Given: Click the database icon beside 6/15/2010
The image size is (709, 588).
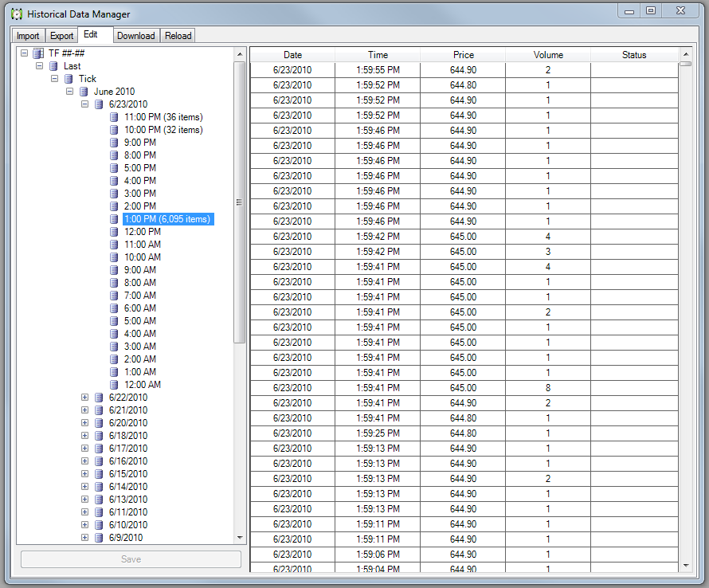Looking at the screenshot, I should [99, 473].
